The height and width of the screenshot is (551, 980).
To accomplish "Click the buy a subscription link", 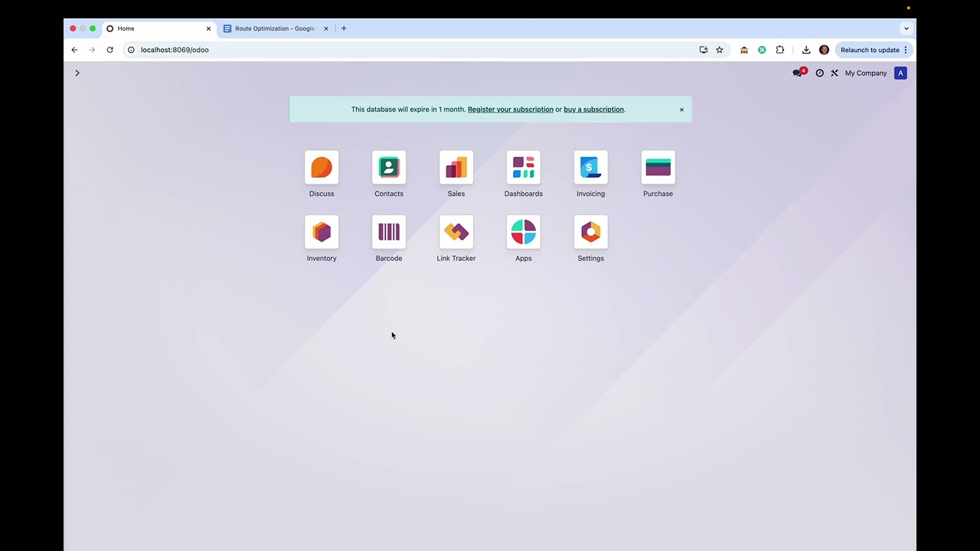I will point(593,109).
